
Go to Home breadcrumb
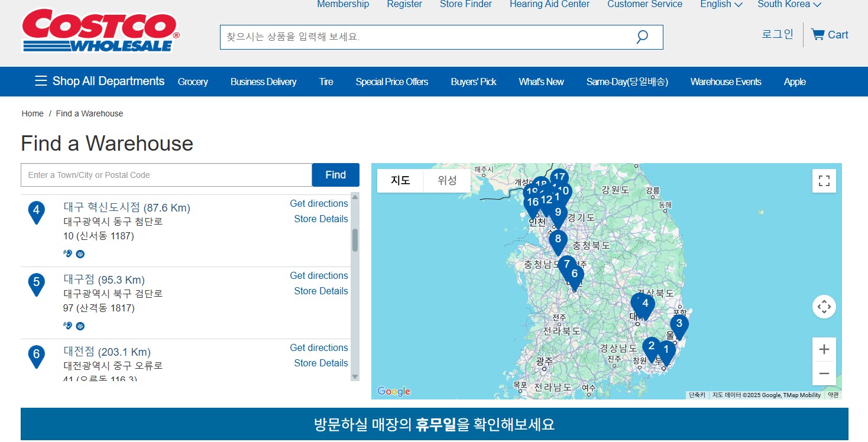point(33,113)
